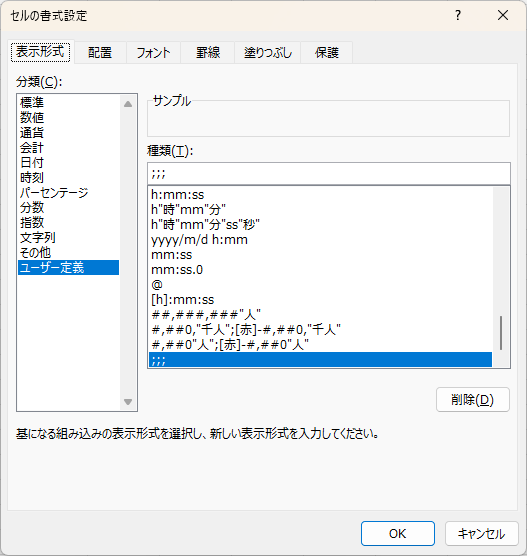Select #,##0"人";[赤]-#,##0"人" format

(321, 345)
